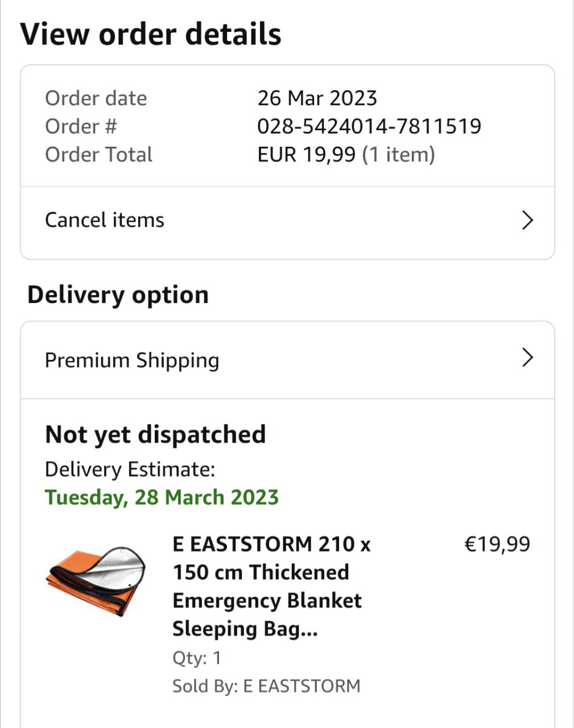Click the Delivery option section heading
Screen dimensions: 574x728
118,295
